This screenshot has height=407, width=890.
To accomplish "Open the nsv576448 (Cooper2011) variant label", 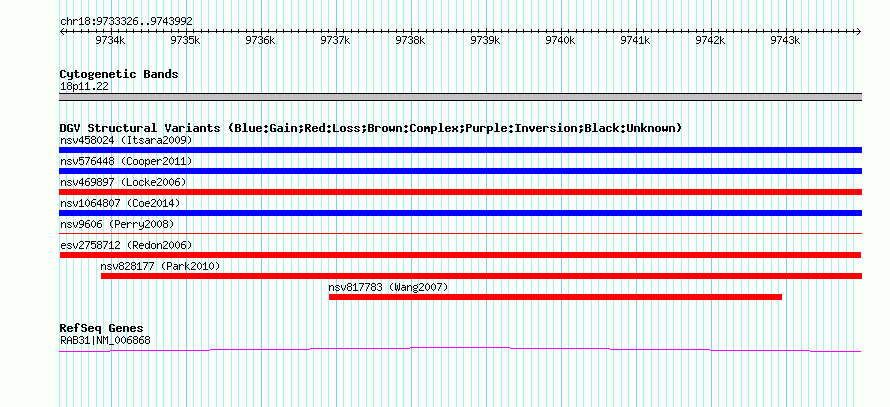I will point(126,161).
